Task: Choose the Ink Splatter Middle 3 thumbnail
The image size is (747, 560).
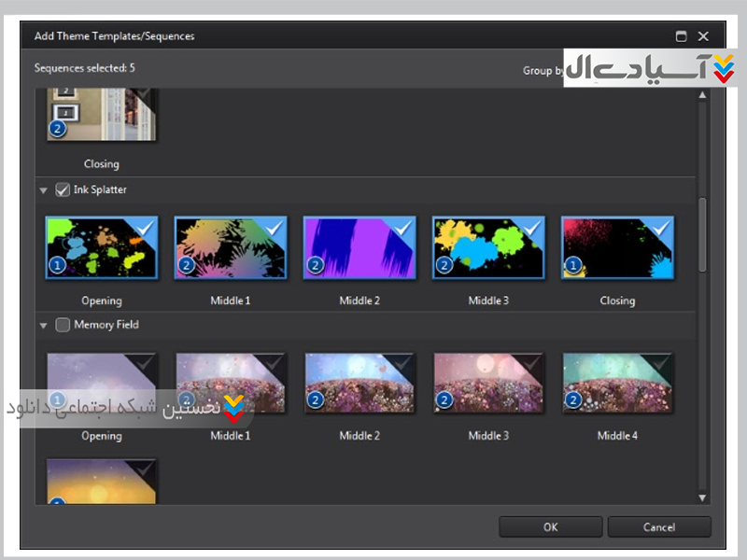Action: click(x=487, y=247)
